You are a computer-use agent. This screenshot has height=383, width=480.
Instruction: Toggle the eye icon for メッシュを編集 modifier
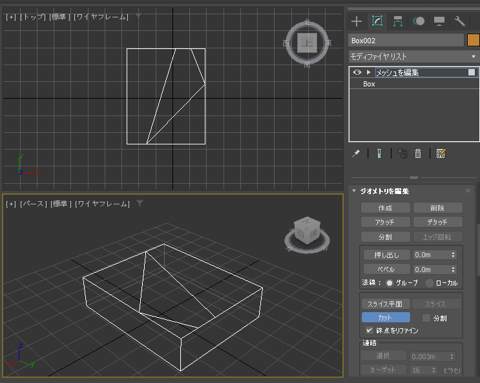(357, 72)
